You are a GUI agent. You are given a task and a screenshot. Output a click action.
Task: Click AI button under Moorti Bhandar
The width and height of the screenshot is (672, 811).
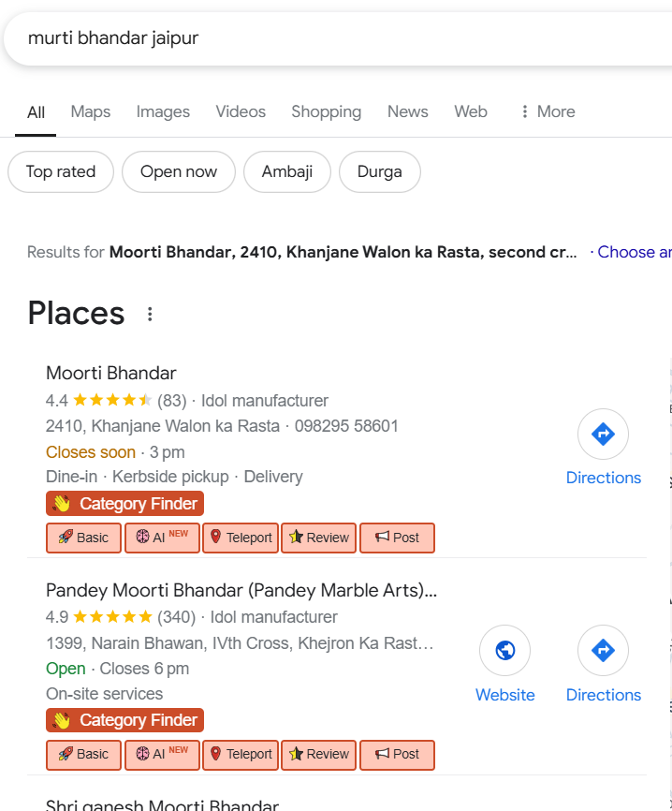coord(162,538)
